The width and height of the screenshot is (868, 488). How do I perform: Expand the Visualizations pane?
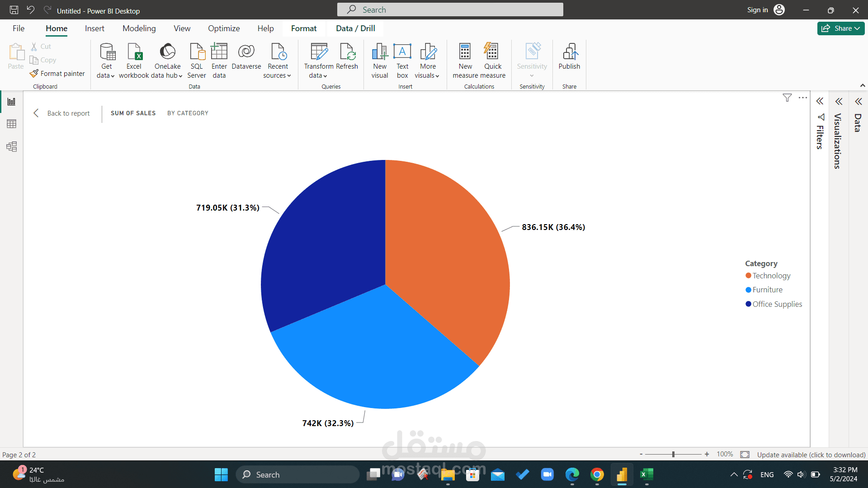[839, 101]
